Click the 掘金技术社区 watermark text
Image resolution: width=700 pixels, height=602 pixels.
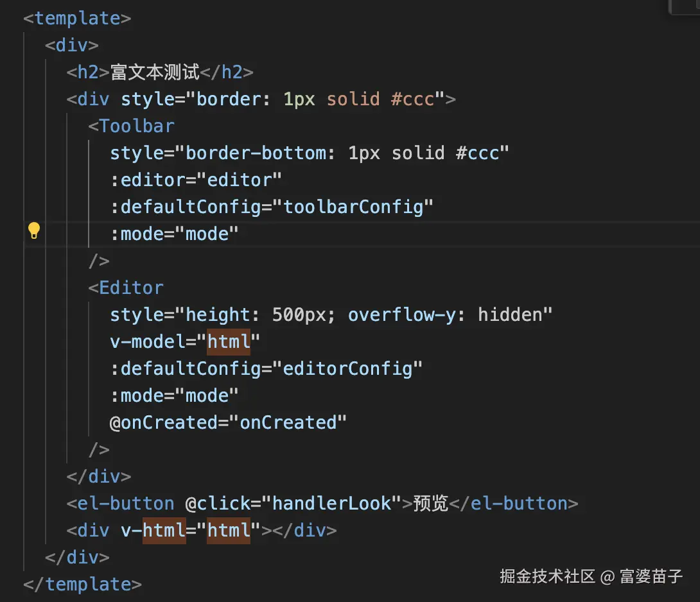coord(548,576)
